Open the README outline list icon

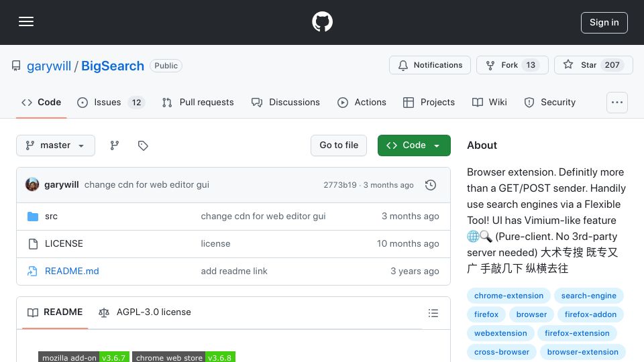pyautogui.click(x=433, y=314)
